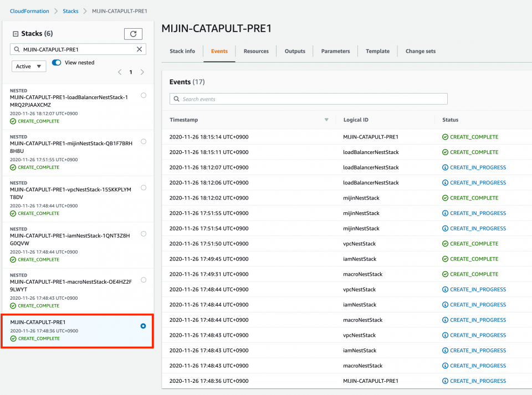Select loadBalancerNestStack radio button
The image size is (532, 395).
click(x=144, y=96)
